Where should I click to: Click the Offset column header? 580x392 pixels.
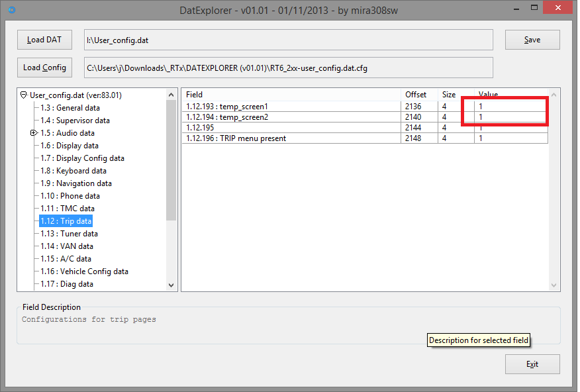[416, 95]
